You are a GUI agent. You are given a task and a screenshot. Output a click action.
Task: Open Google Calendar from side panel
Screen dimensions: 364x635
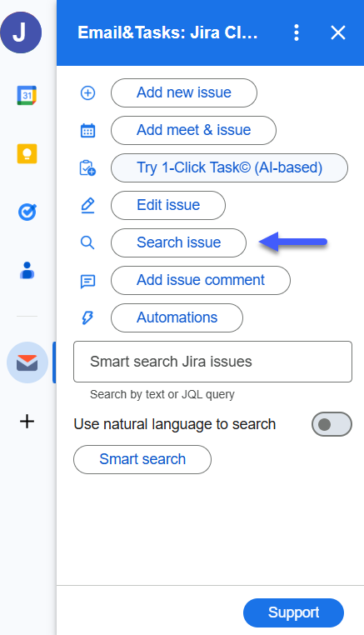click(27, 95)
